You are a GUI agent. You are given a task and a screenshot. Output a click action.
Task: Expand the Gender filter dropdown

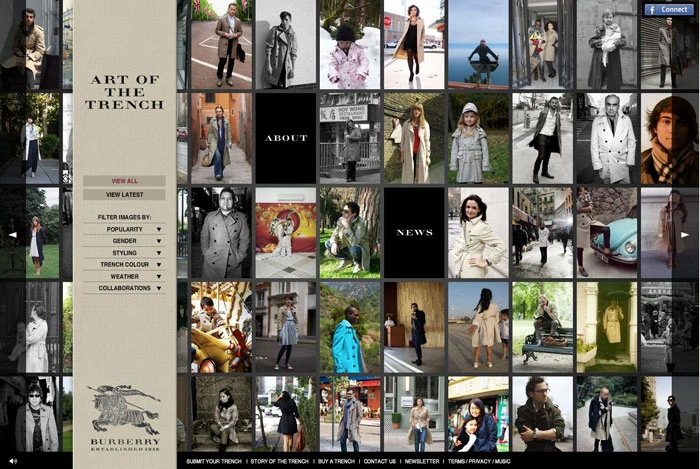pyautogui.click(x=130, y=241)
